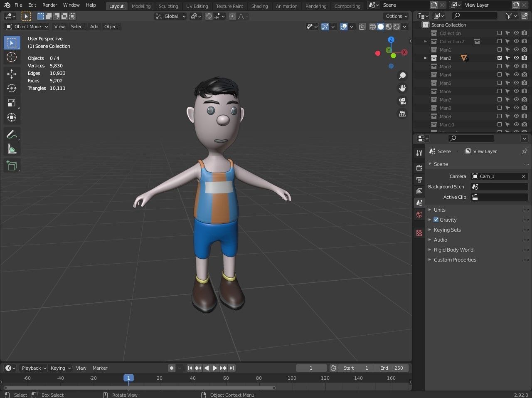Click the zoom magnifier viewport icon

coord(402,76)
